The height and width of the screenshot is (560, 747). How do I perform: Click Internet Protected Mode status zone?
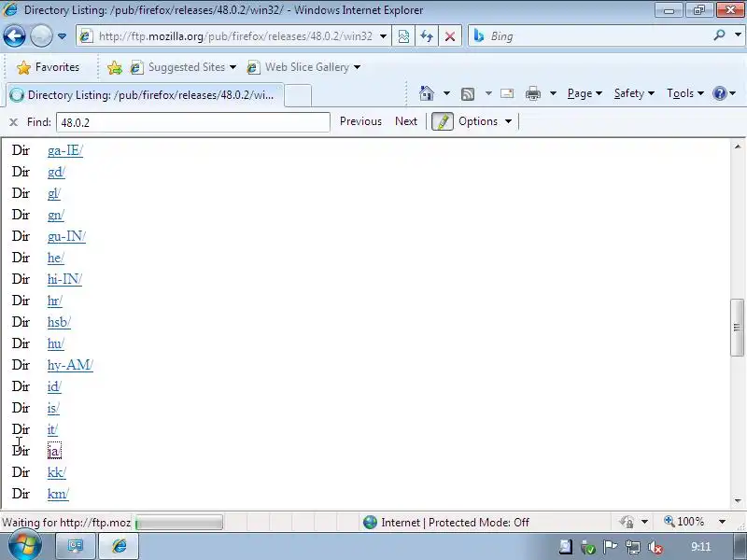click(446, 523)
